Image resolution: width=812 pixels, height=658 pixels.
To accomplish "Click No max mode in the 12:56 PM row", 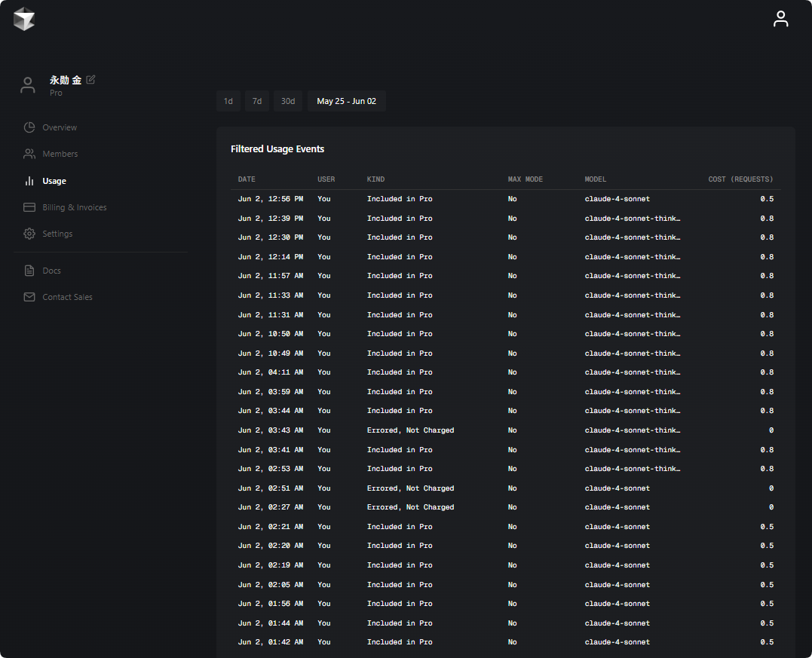I will point(512,199).
